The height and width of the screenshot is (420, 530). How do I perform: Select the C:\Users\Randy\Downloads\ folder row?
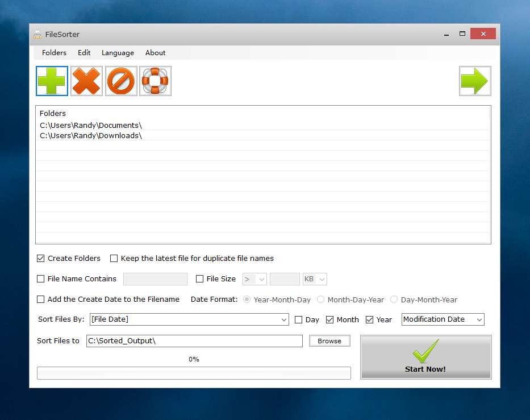coord(263,136)
